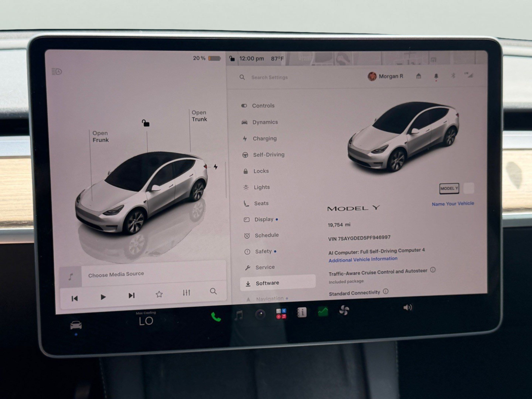The width and height of the screenshot is (532, 399).
Task: Tap the LTE signal strength icon
Action: click(469, 75)
